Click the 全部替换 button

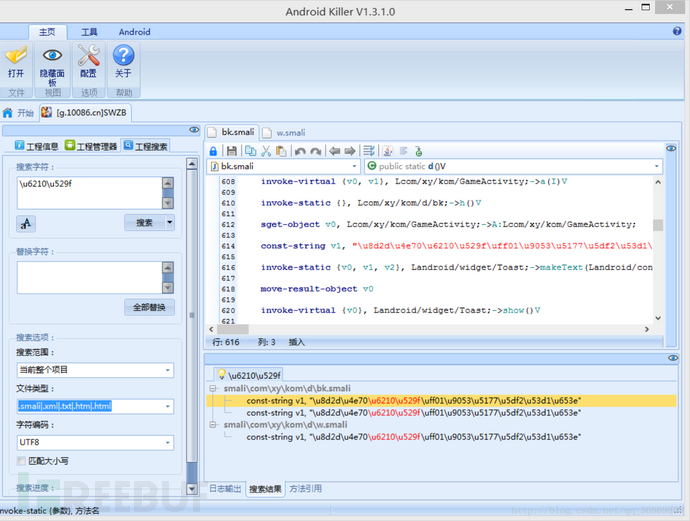tap(149, 307)
